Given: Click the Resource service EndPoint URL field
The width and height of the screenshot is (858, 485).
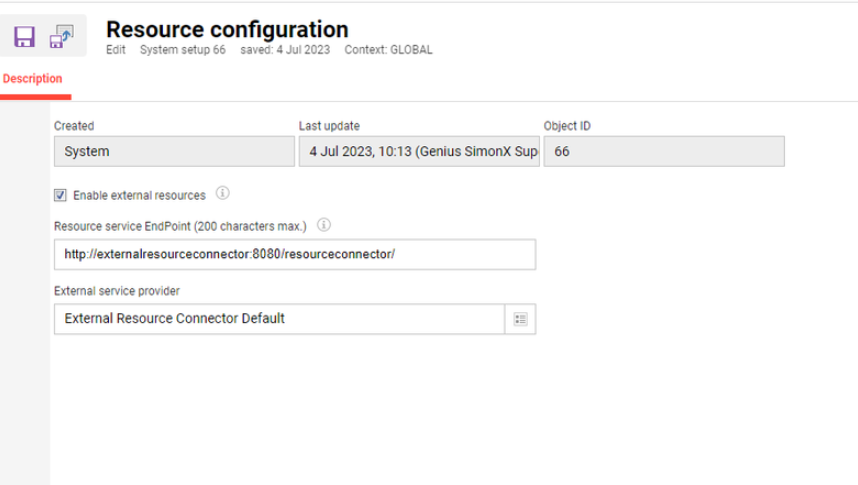Looking at the screenshot, I should [294, 254].
